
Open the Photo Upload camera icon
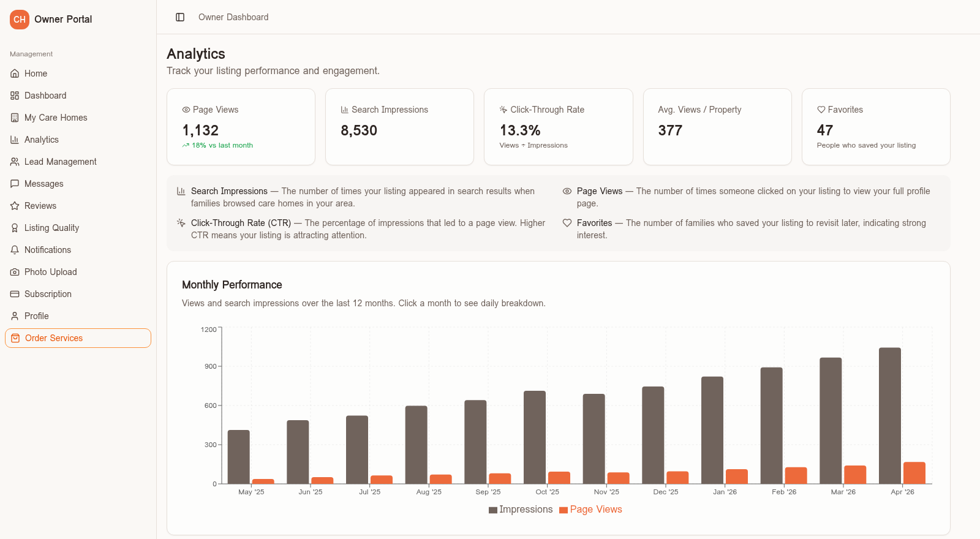click(15, 272)
